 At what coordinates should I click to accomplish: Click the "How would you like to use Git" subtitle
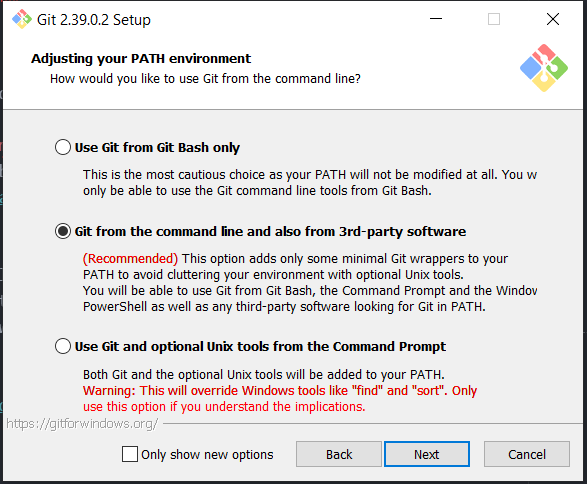click(205, 79)
